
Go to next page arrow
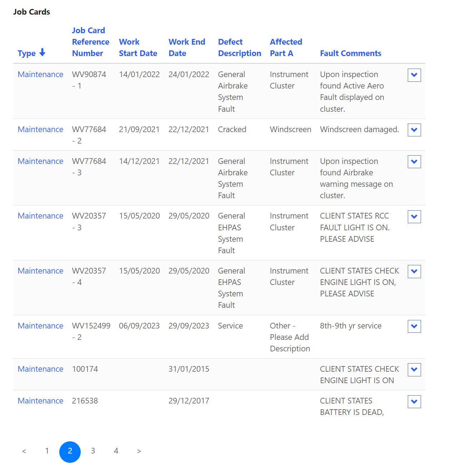pos(139,451)
